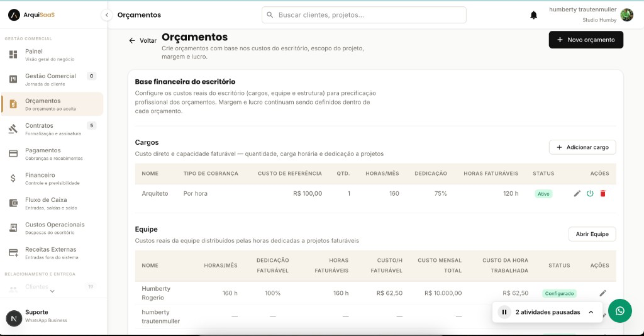Delete the Arquiteto cargo with trash icon
Screen dimensions: 644x336
click(603, 193)
